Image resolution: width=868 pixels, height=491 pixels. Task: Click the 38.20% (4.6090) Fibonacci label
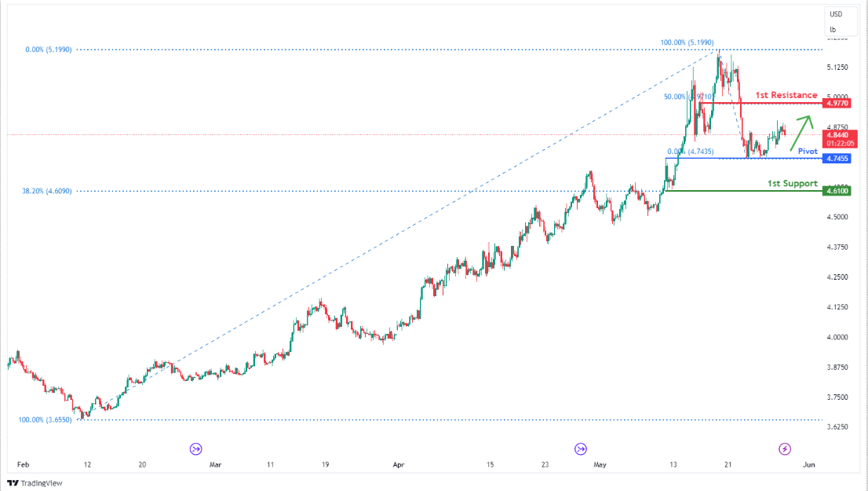(46, 191)
